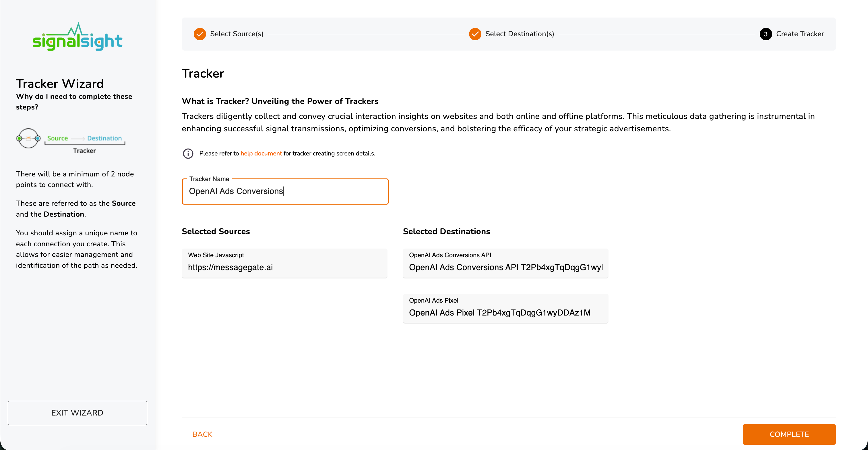Click the signalsight logo

(x=77, y=37)
